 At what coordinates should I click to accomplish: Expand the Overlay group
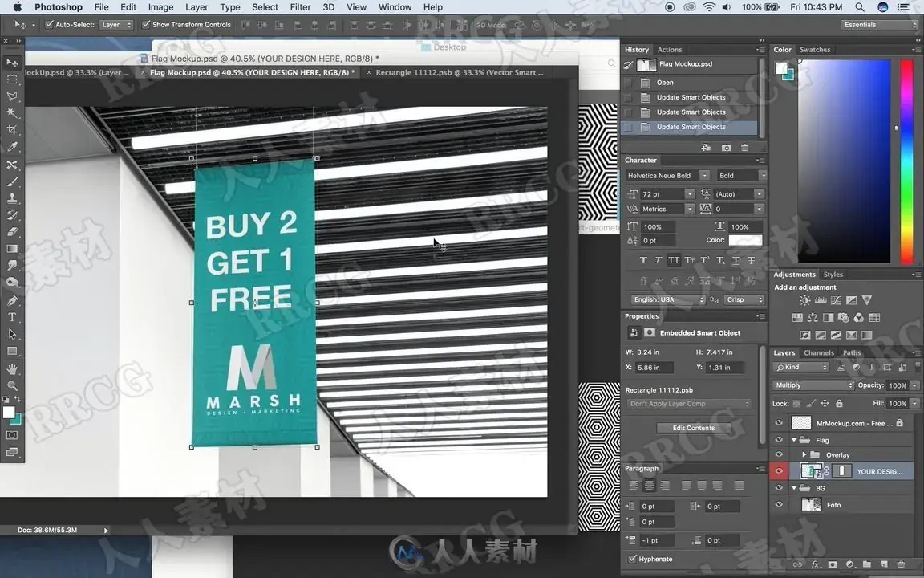click(804, 454)
